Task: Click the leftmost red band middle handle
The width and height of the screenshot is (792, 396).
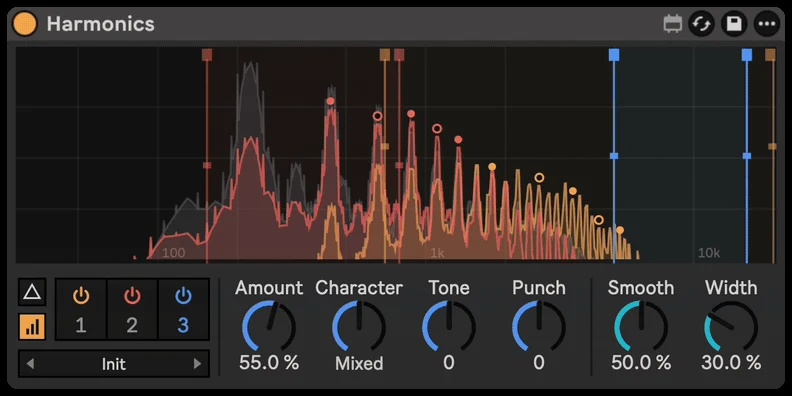Action: 207,165
